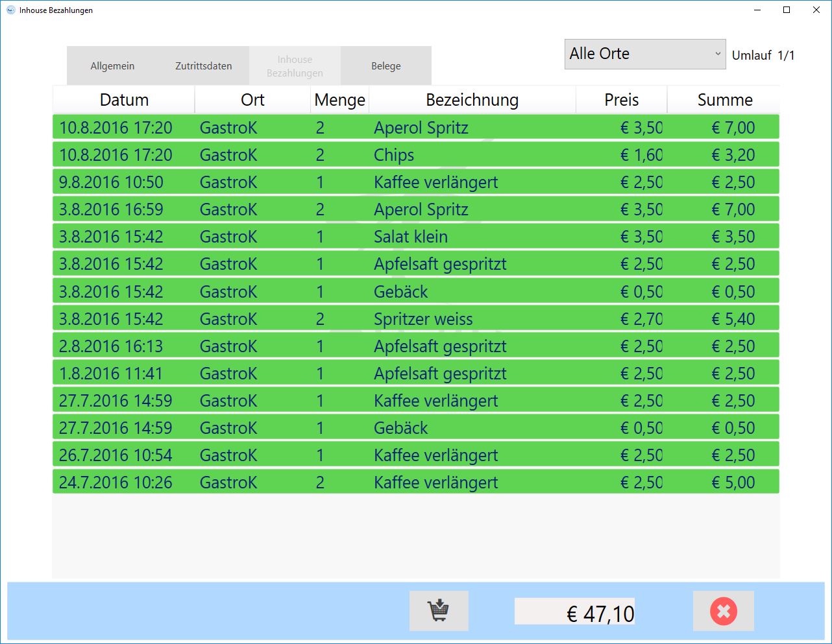Image resolution: width=832 pixels, height=644 pixels.
Task: Switch to the Allgemein tab
Action: (x=112, y=66)
